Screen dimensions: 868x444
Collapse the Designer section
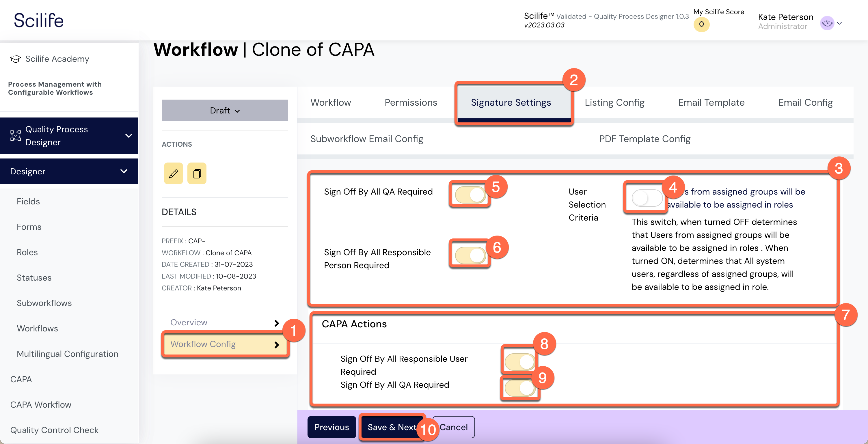(x=124, y=171)
